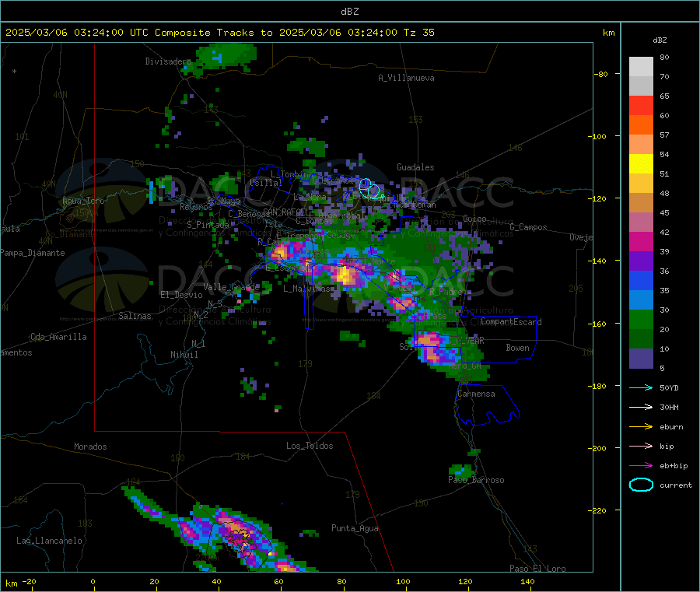Click the Divisadero map label
Screen dimensions: 700x592
(168, 61)
